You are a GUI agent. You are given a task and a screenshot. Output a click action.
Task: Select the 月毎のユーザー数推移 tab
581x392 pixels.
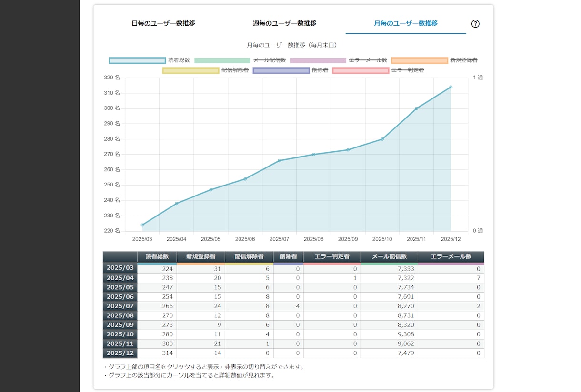click(x=406, y=23)
